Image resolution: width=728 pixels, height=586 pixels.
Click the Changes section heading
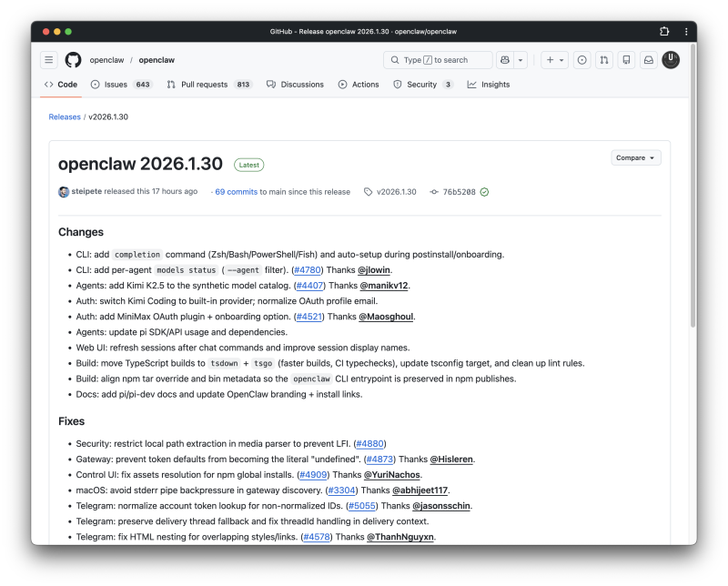pyautogui.click(x=81, y=232)
